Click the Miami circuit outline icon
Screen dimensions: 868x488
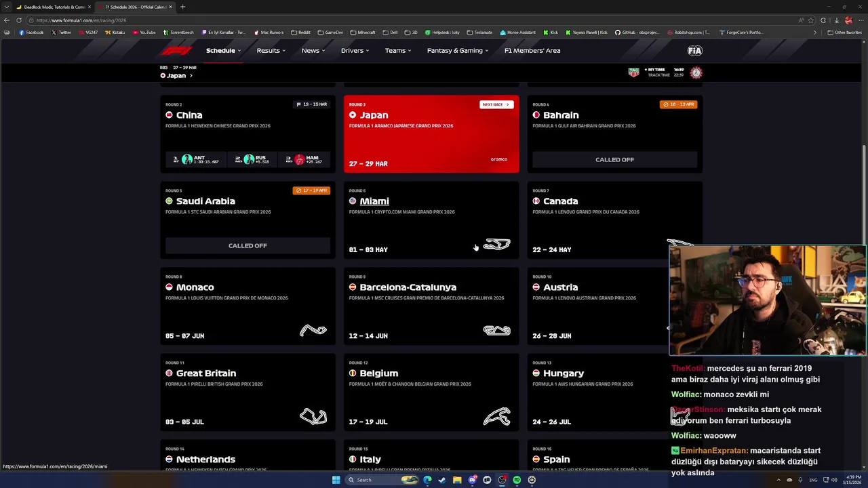(497, 244)
